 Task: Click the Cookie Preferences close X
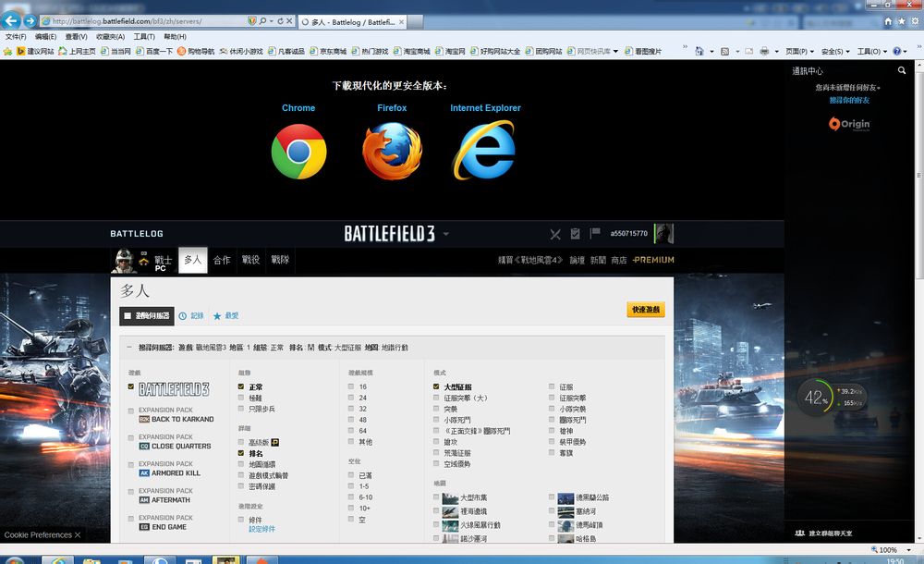tap(78, 535)
